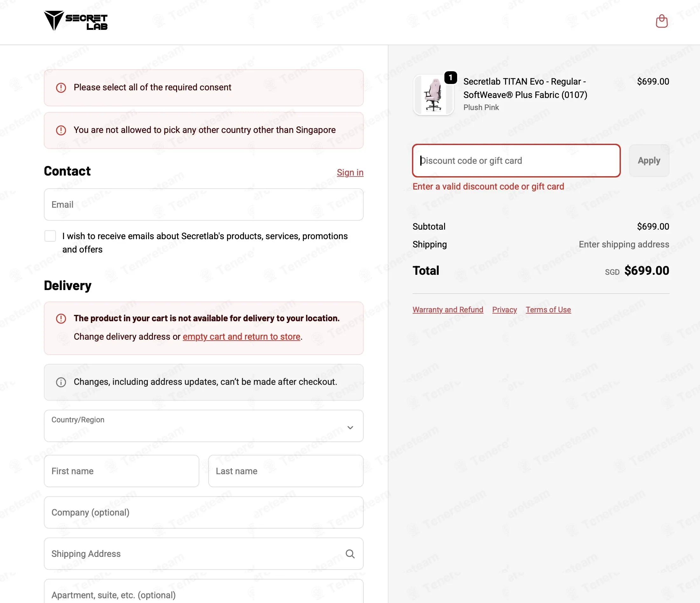Click the Apply discount button
This screenshot has height=603, width=700.
point(649,161)
